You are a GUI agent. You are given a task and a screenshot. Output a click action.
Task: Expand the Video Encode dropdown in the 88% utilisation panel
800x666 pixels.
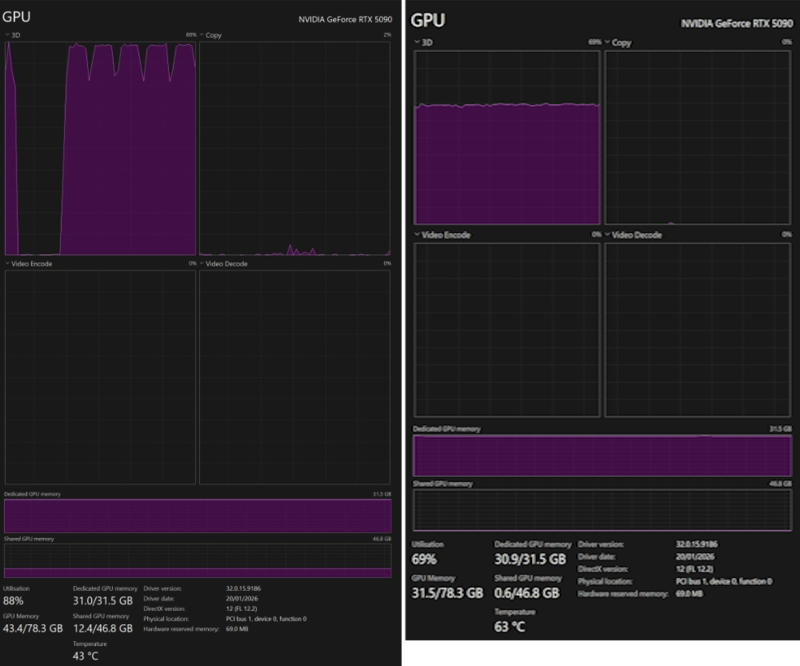[x=28, y=264]
